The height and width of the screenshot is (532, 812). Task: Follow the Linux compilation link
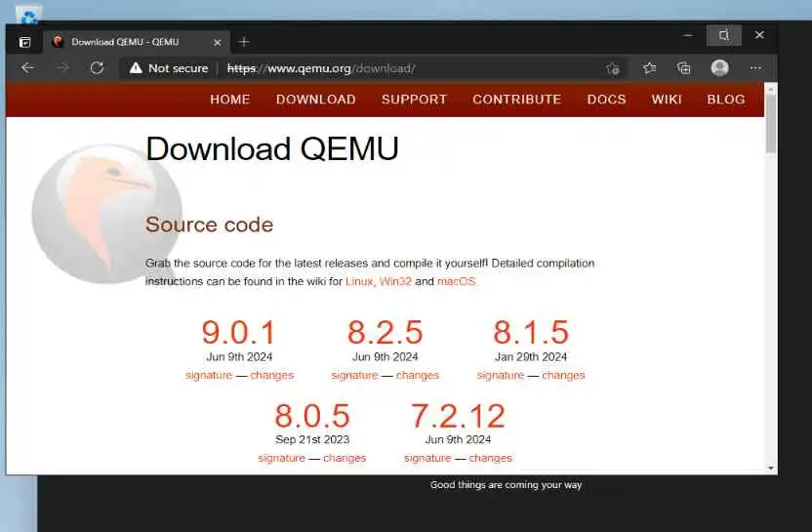click(x=359, y=281)
